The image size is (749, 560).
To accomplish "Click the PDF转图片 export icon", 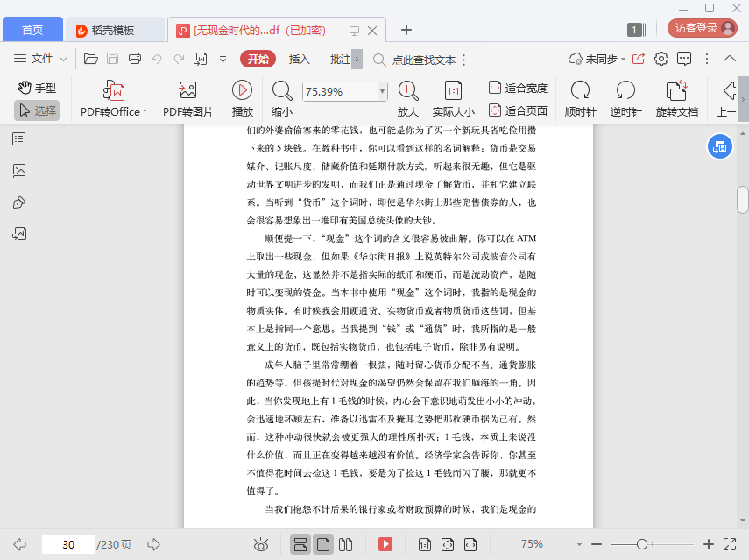I will point(188,99).
